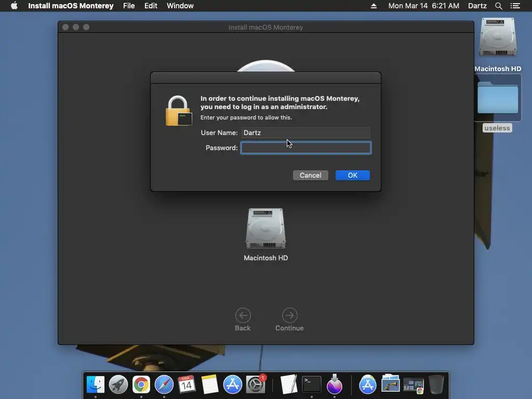The image size is (532, 399).
Task: Open the Window menu
Action: click(x=180, y=6)
